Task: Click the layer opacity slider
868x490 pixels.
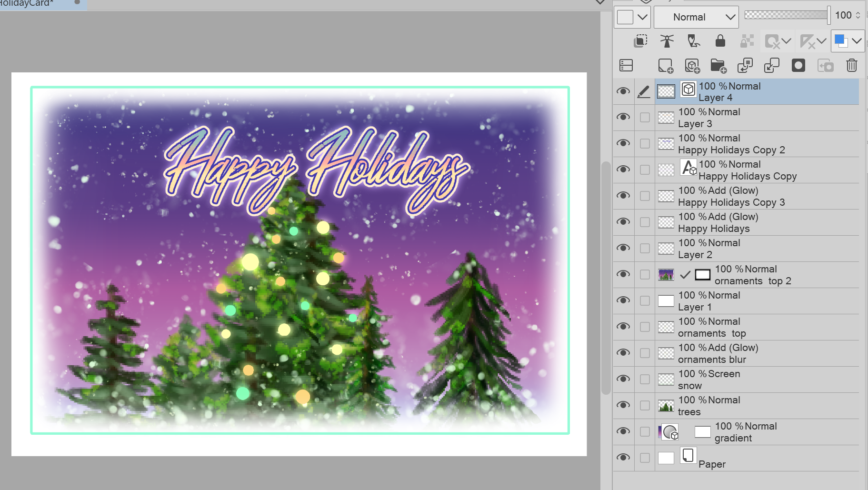Action: pos(788,15)
